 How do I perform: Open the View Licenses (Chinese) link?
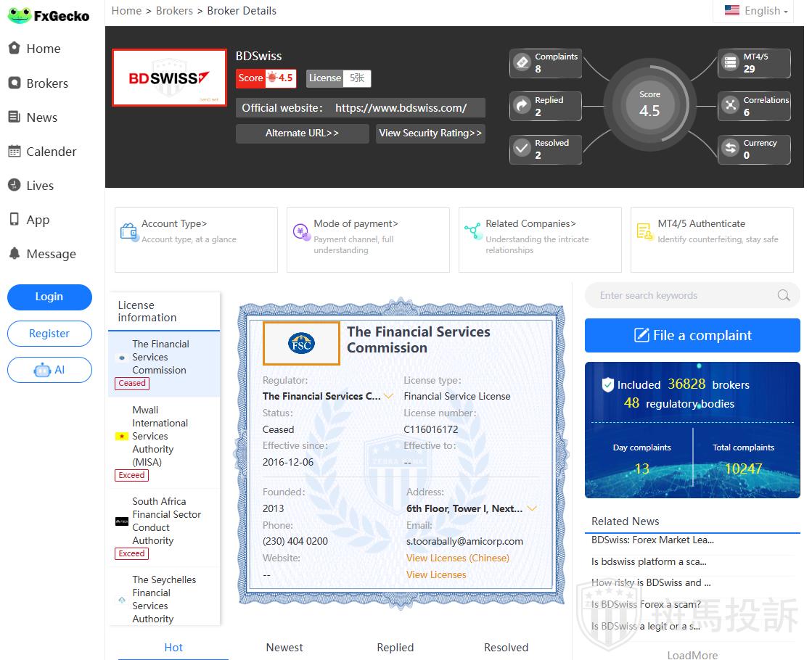[x=457, y=558]
